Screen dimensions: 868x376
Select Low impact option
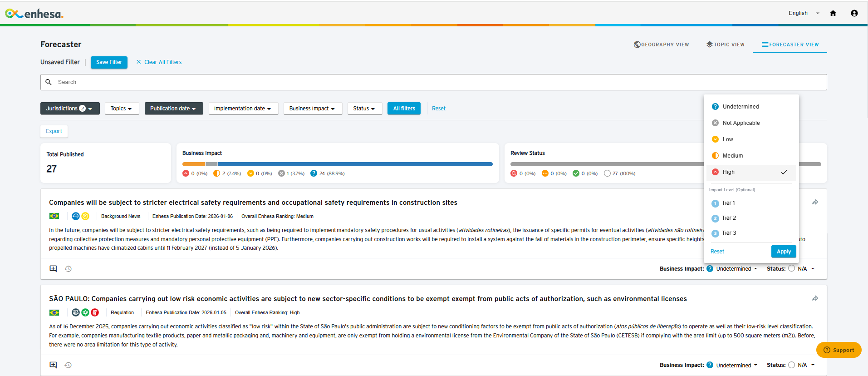click(751, 139)
